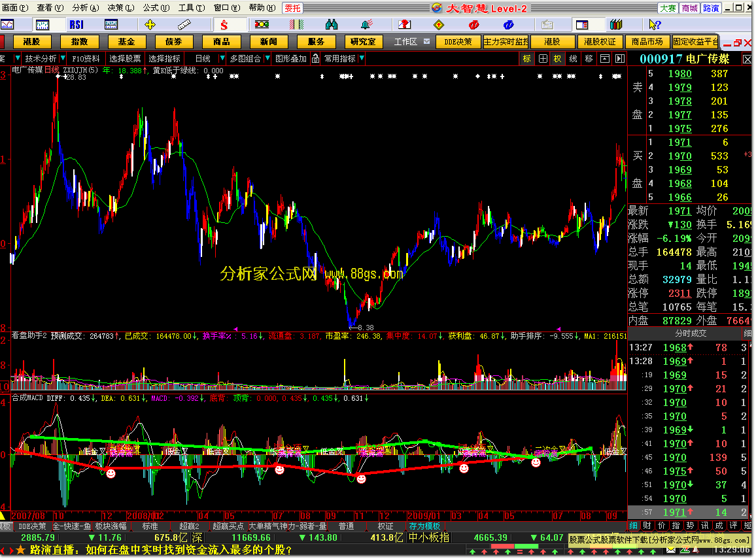756x559 pixels.
Task: Click the 港股权证 button
Action: [600, 42]
